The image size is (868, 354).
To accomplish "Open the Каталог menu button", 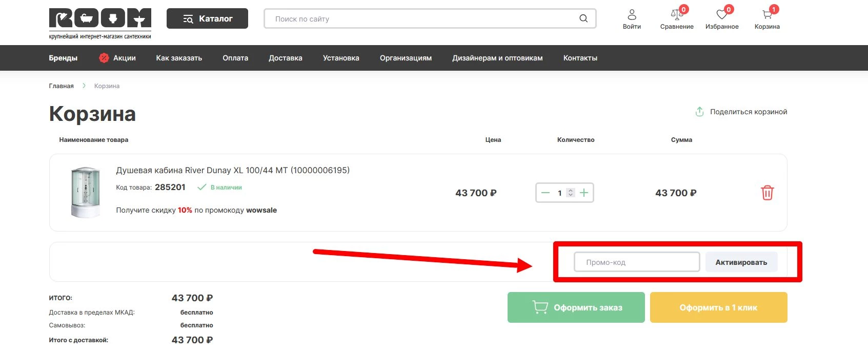I will [x=207, y=18].
